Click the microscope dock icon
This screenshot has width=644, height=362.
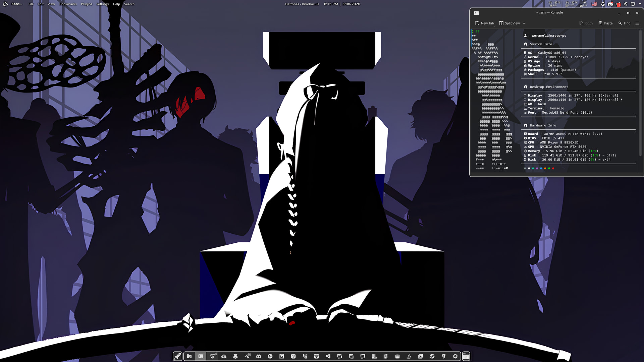(409, 356)
